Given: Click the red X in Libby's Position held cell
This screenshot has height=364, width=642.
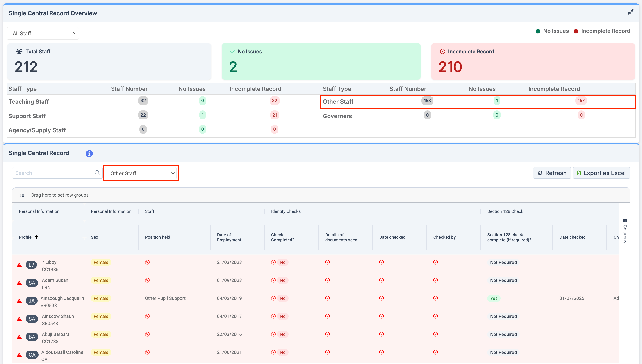Looking at the screenshot, I should tap(147, 262).
